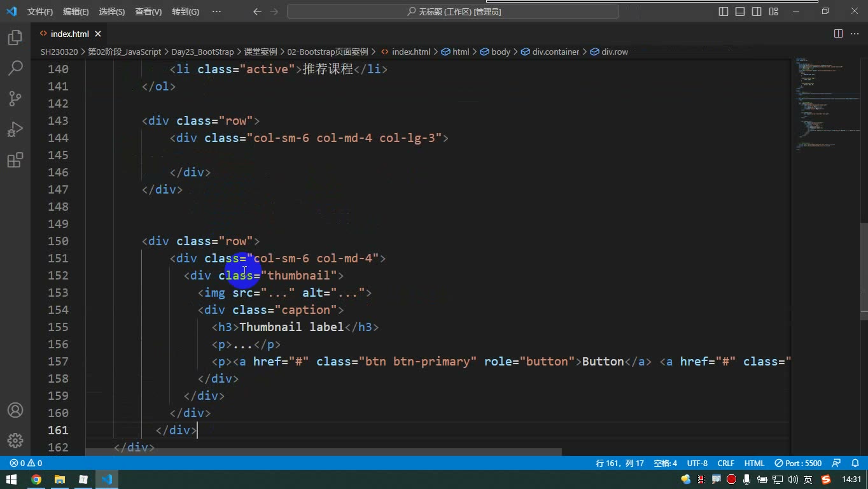This screenshot has width=868, height=489.
Task: Open the 文件(F) menu
Action: pos(40,11)
